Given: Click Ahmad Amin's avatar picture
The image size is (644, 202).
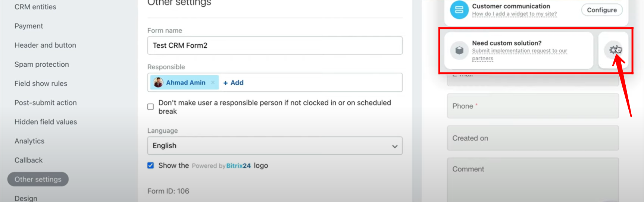Looking at the screenshot, I should (158, 82).
